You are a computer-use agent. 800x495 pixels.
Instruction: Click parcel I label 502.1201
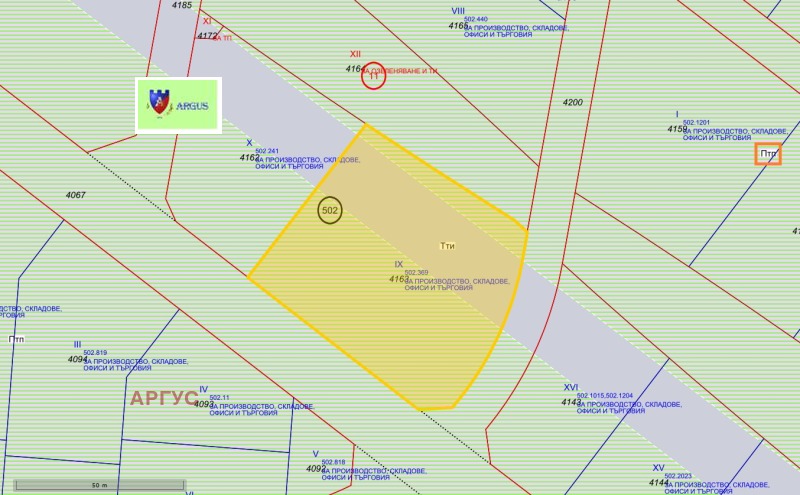click(x=696, y=122)
